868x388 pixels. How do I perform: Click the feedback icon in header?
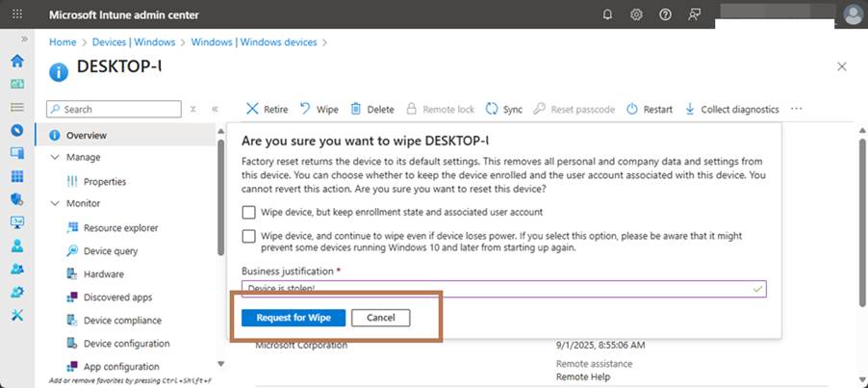(x=694, y=14)
